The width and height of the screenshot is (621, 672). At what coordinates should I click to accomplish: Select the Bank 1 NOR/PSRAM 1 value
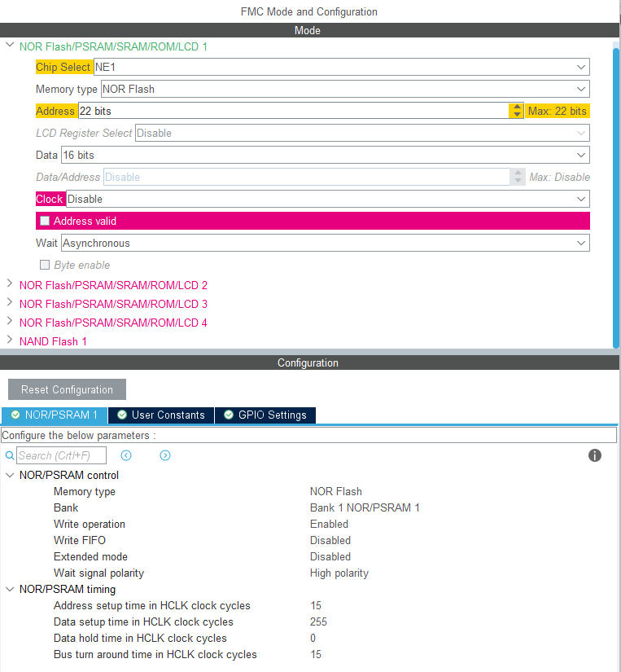click(365, 507)
